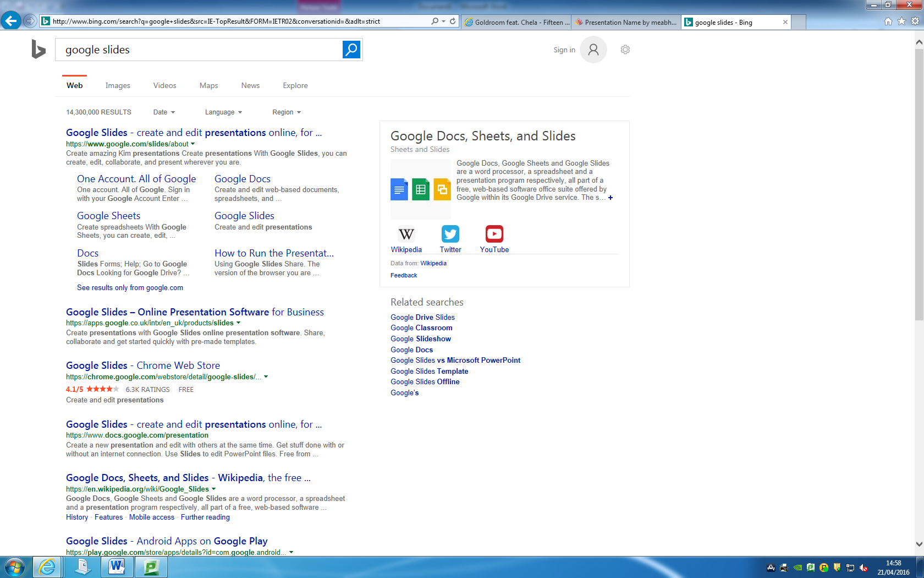Open the browser Home icon
The image size is (924, 578).
pyautogui.click(x=888, y=21)
